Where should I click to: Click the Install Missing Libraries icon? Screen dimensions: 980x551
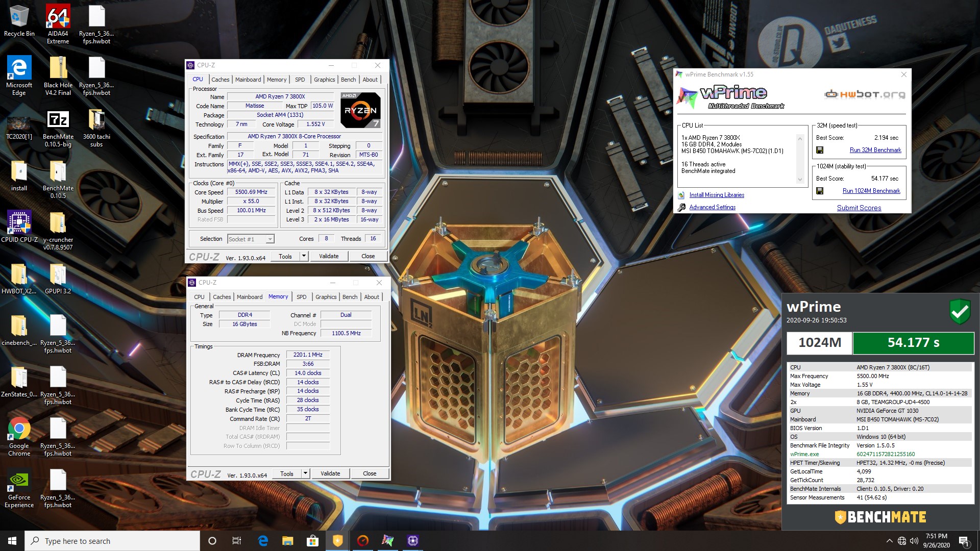681,195
